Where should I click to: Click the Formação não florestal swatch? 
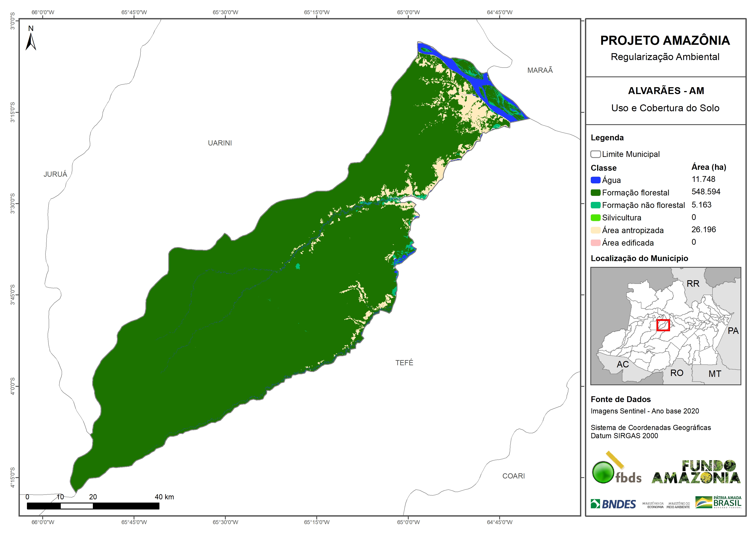595,205
